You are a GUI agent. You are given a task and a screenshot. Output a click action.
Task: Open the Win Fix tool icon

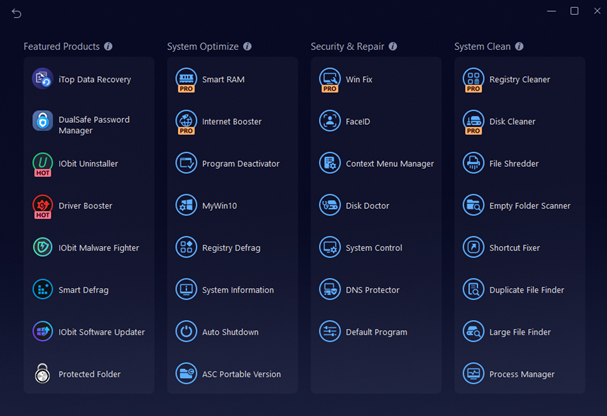[330, 79]
